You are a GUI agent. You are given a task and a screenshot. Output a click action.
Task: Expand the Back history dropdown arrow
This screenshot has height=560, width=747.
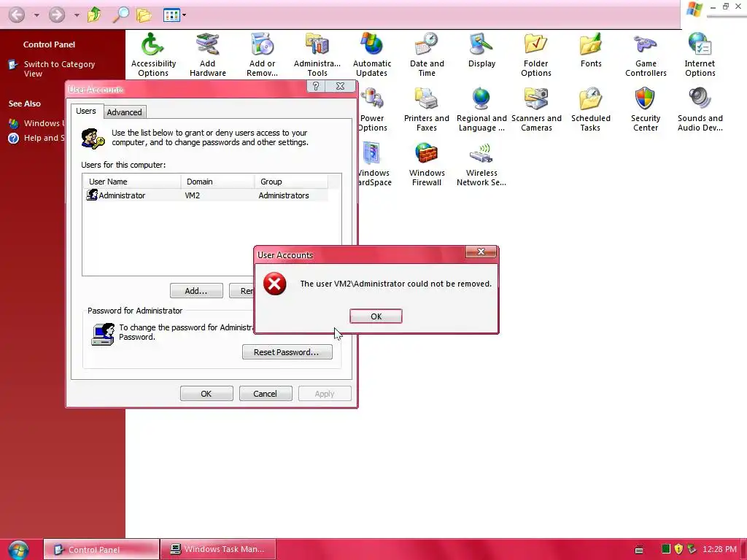tap(36, 15)
